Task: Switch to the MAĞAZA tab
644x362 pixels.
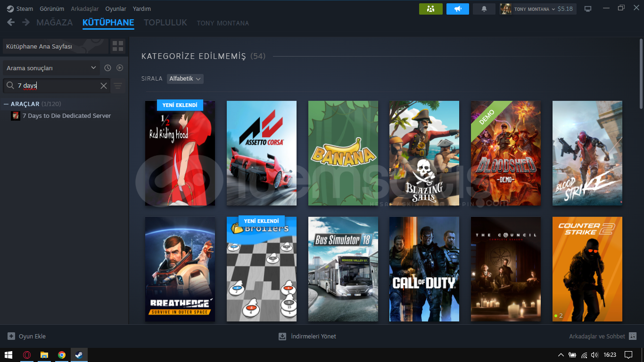Action: pyautogui.click(x=55, y=23)
